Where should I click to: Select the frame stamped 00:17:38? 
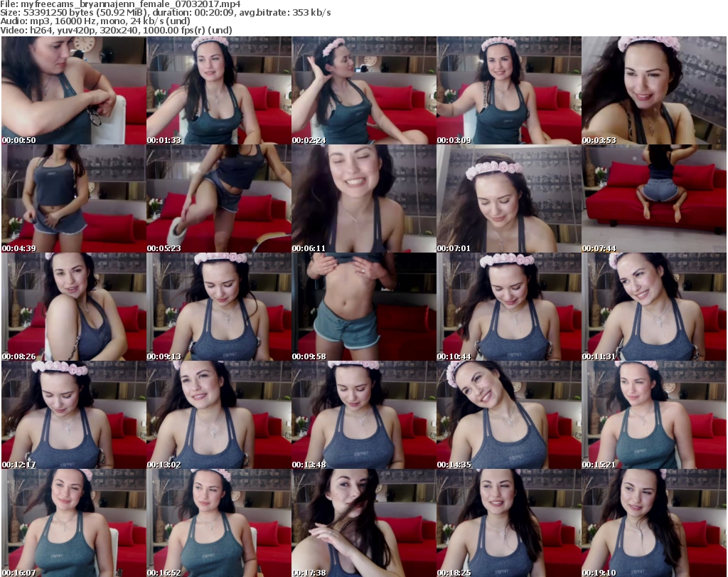(x=364, y=523)
